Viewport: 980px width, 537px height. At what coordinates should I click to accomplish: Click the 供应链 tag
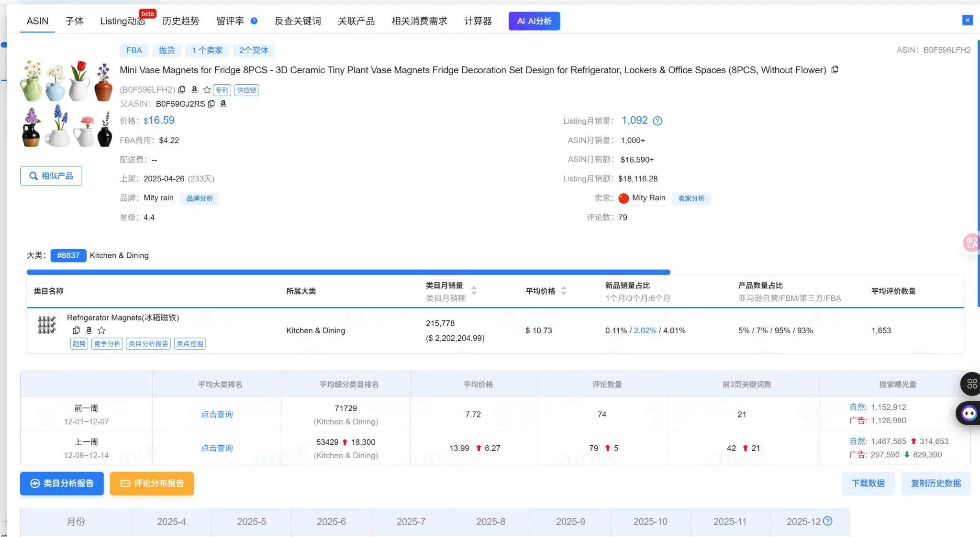tap(246, 90)
